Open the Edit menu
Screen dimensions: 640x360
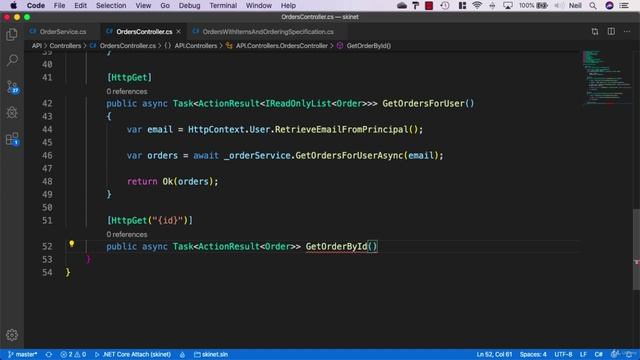(x=80, y=5)
